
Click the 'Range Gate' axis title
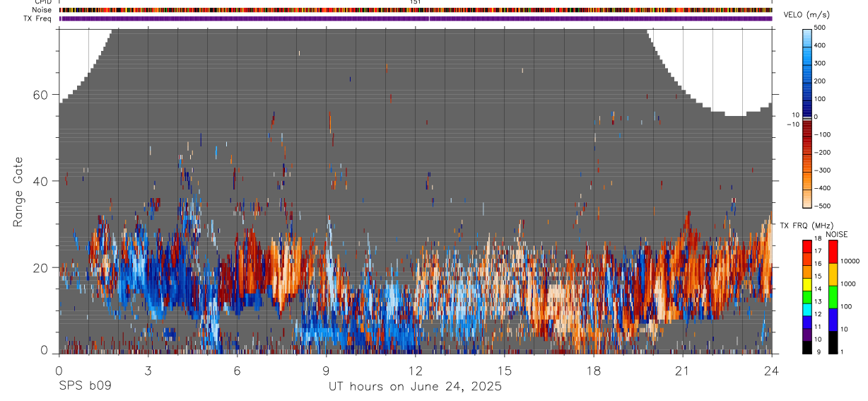19,192
